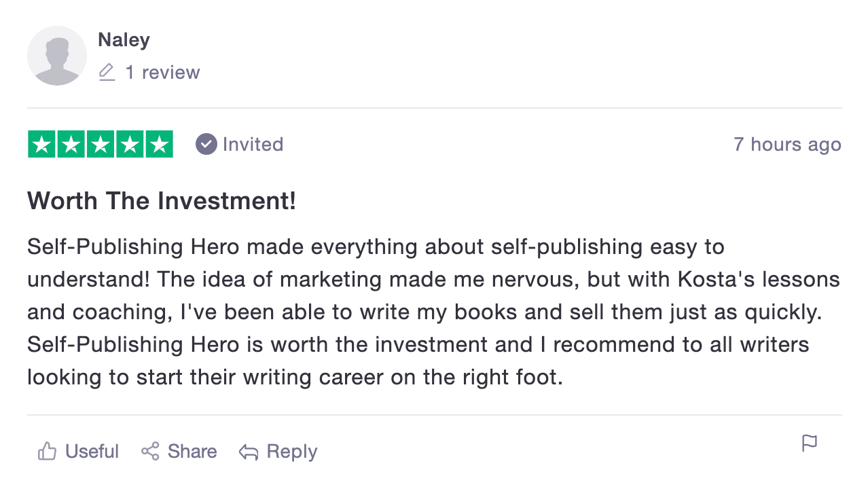Screen dimensions: 868x489
Task: Click the second green rating star
Action: coord(71,144)
